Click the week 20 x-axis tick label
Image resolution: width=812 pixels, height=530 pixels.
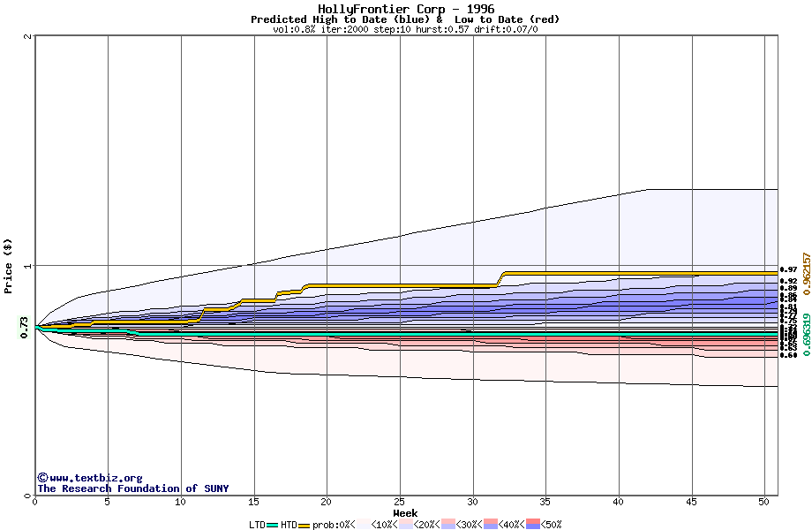(327, 502)
